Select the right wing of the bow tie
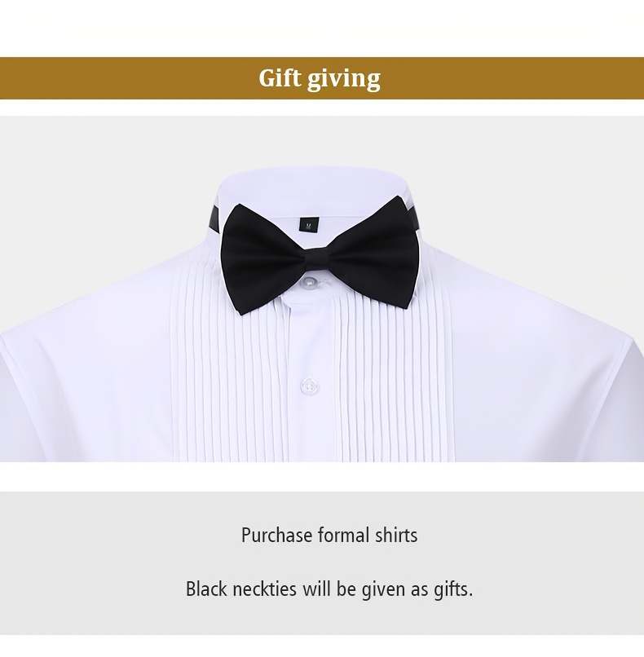Image resolution: width=644 pixels, height=657 pixels. click(373, 253)
